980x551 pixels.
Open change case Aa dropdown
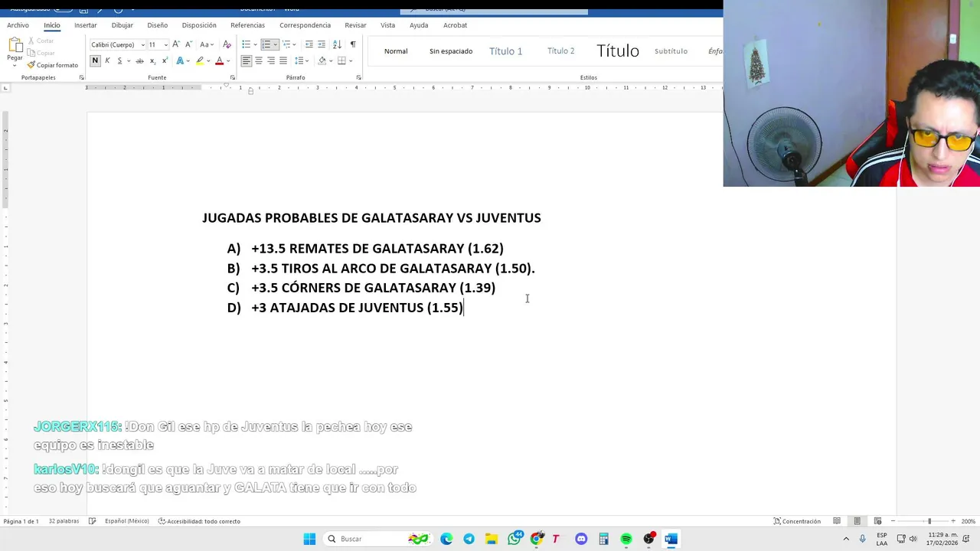point(207,44)
